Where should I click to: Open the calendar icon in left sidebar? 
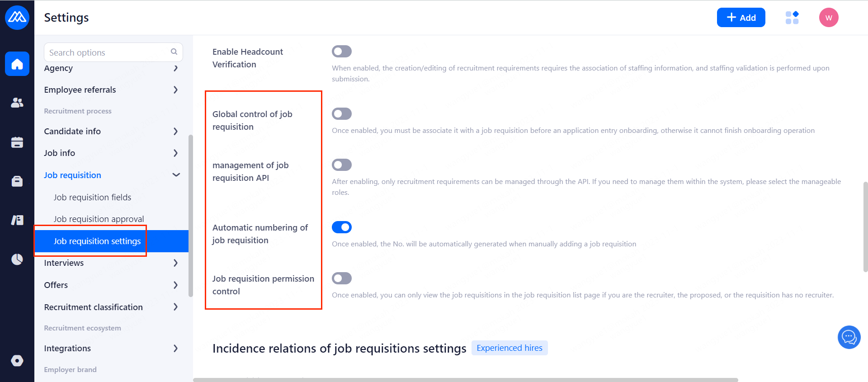pyautogui.click(x=17, y=142)
